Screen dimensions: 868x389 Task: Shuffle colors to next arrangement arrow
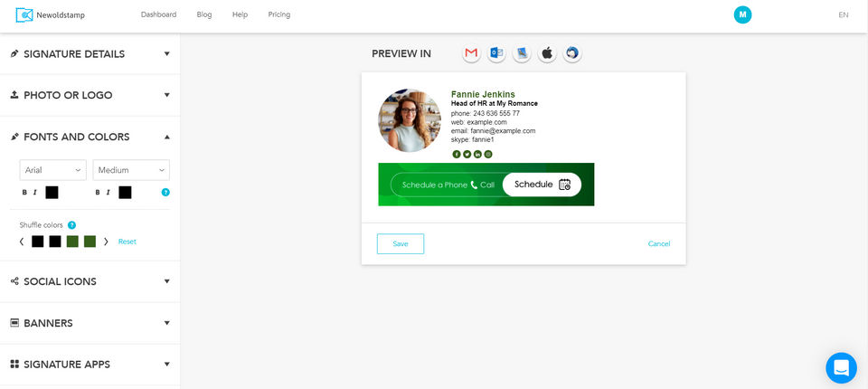point(106,242)
